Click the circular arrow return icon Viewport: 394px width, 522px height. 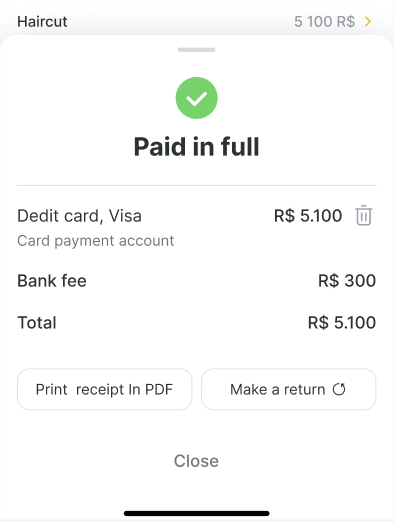point(339,389)
